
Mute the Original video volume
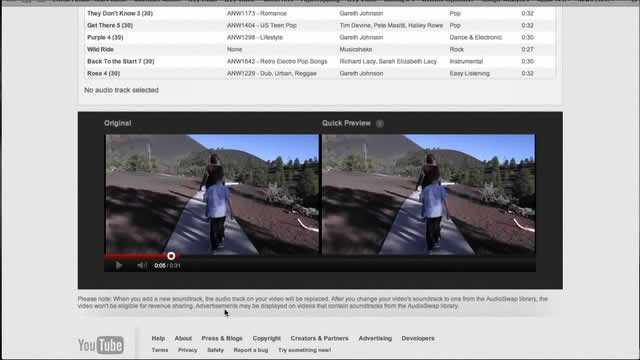142,266
